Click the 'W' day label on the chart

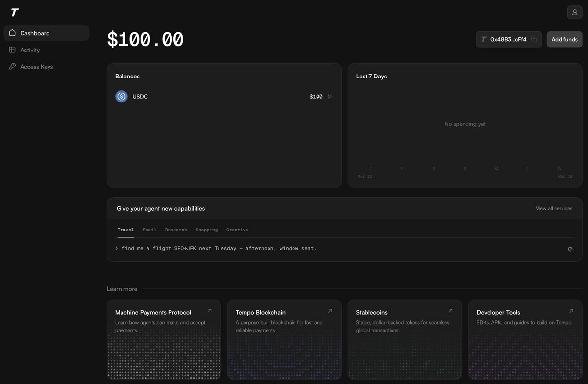(559, 169)
